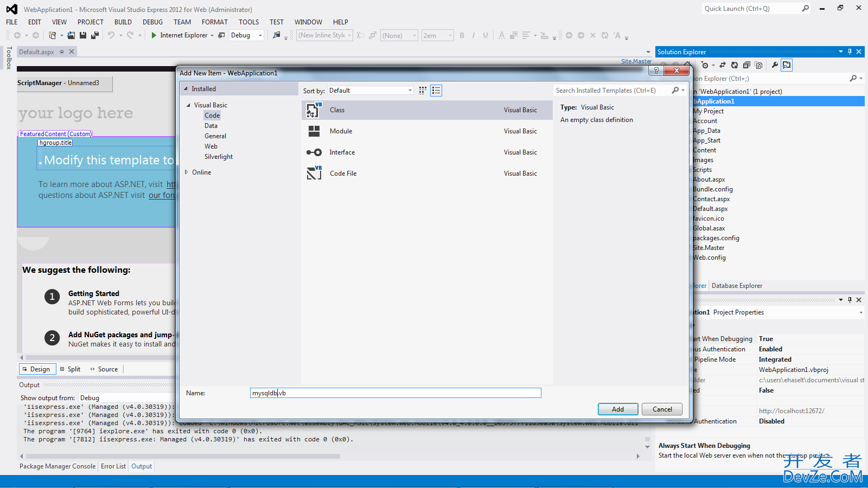The width and height of the screenshot is (868, 488).
Task: Click the Pending Changes Filter clock icon in Solution Explorer
Action: 705,65
